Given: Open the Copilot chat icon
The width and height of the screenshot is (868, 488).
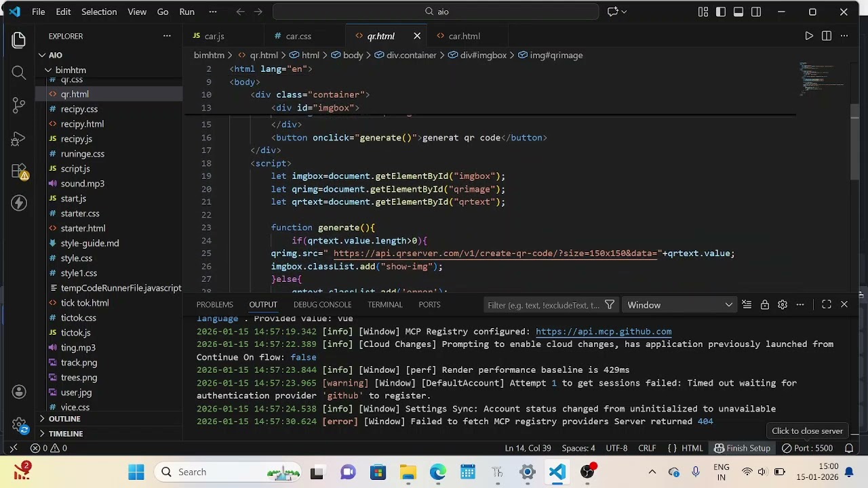Looking at the screenshot, I should pos(612,12).
